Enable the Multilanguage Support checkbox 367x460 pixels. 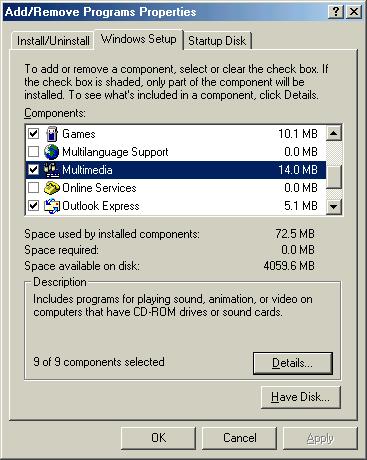tap(33, 152)
